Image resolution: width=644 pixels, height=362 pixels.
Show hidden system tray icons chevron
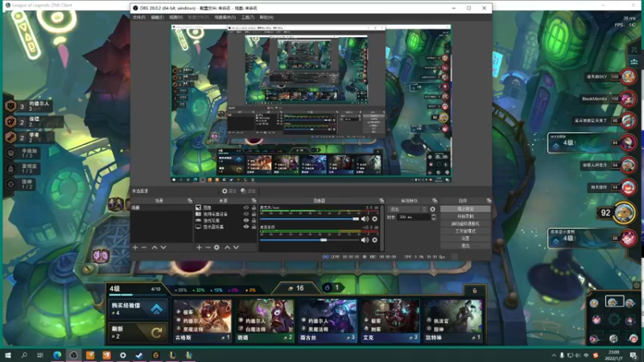pos(554,356)
